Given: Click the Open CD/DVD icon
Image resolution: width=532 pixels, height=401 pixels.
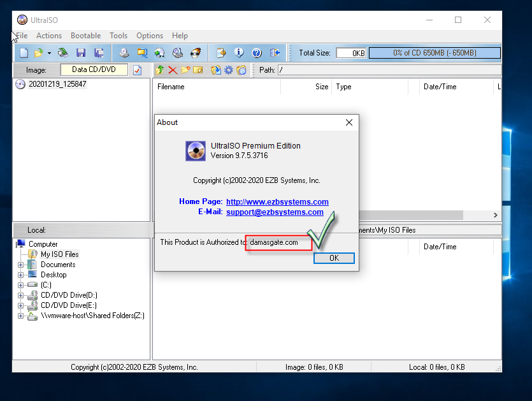Looking at the screenshot, I should tap(63, 53).
